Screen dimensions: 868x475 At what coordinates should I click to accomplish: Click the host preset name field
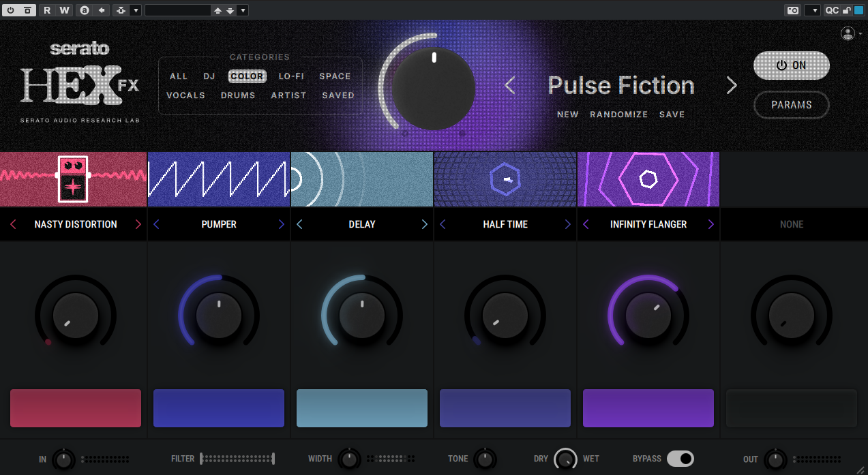click(178, 10)
